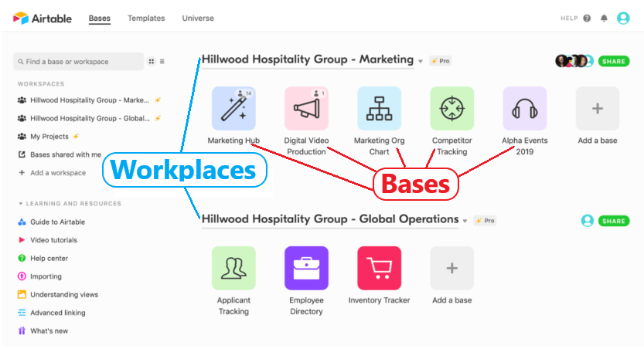View Marketing workspace collaborator avatars
Screen dimensions: 644x349
(x=574, y=61)
